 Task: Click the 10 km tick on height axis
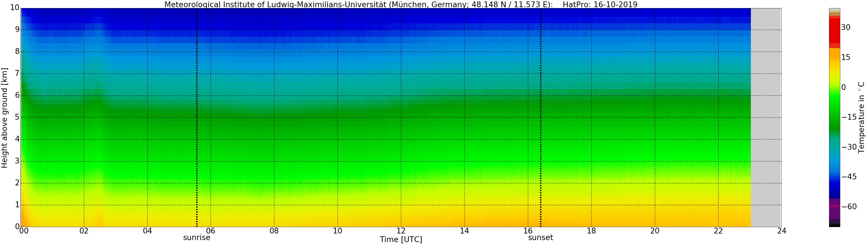point(14,8)
